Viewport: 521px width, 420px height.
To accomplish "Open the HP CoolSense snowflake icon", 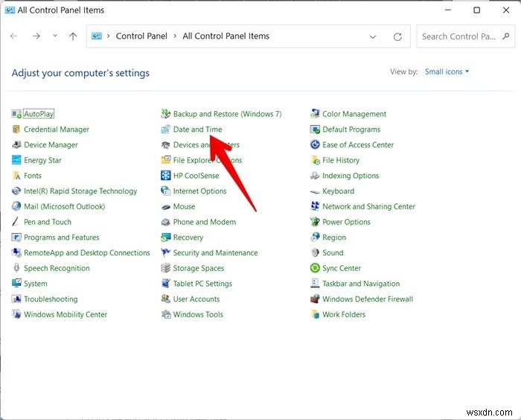I will pos(165,176).
